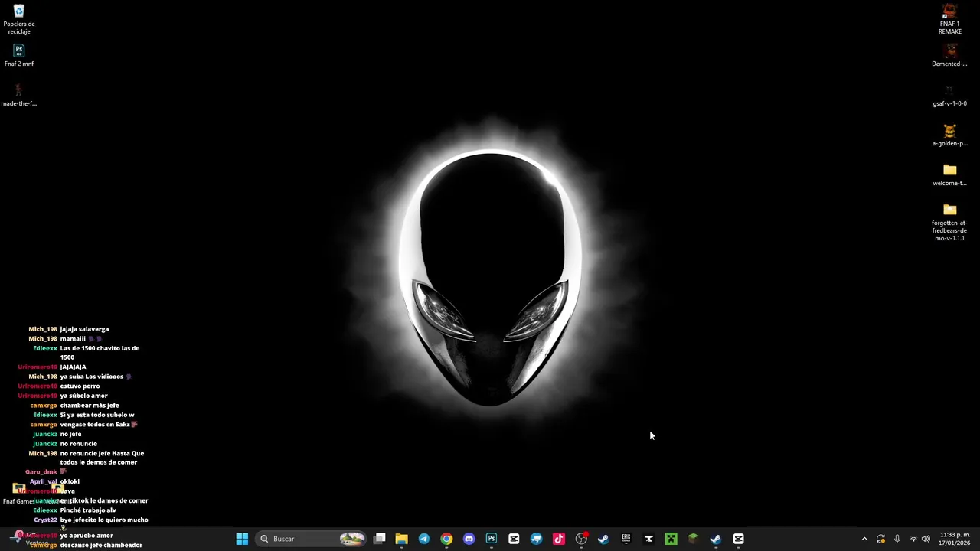Click chat message "jajaja salaverga"
This screenshot has height=551, width=980.
pos(84,329)
